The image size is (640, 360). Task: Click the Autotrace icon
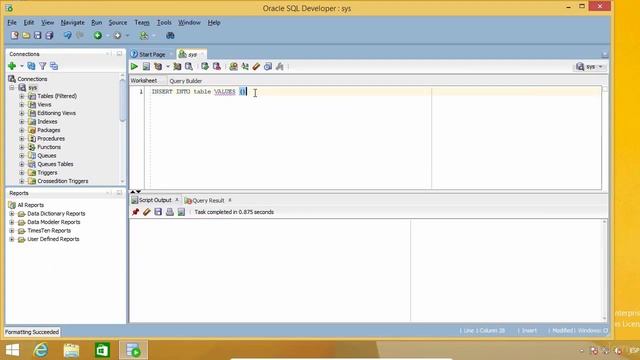coord(177,67)
